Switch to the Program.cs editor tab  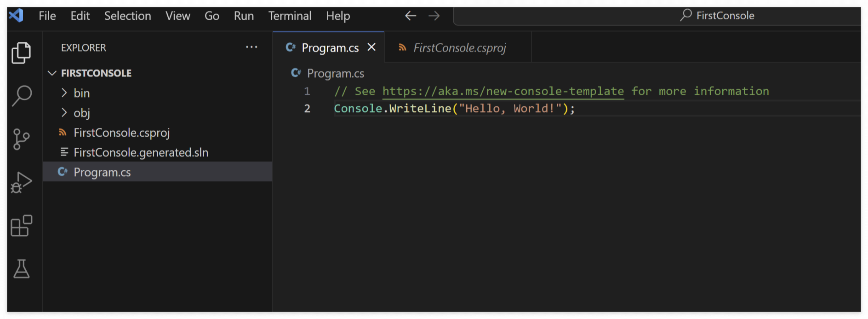point(329,47)
